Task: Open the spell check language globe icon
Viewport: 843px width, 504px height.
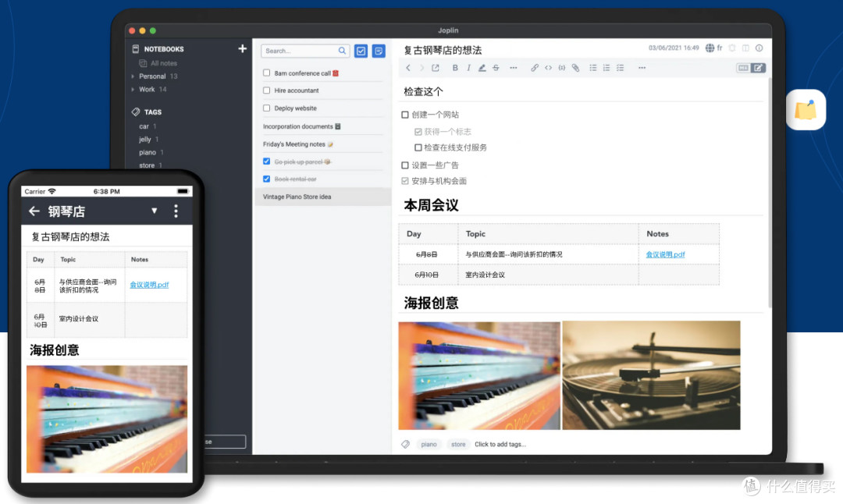Action: pos(710,48)
